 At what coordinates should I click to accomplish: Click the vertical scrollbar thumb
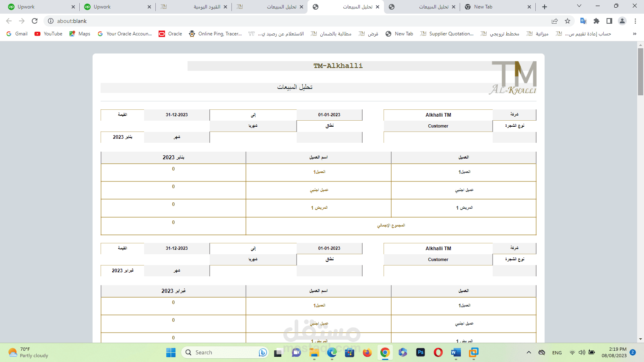[x=640, y=72]
